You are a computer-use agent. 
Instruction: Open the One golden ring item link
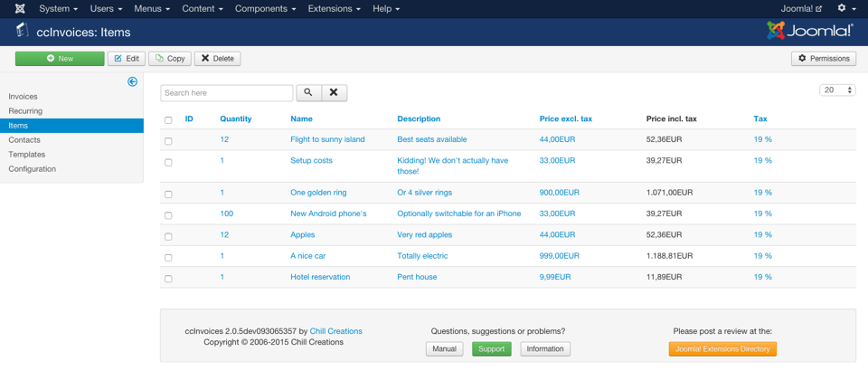(x=318, y=193)
